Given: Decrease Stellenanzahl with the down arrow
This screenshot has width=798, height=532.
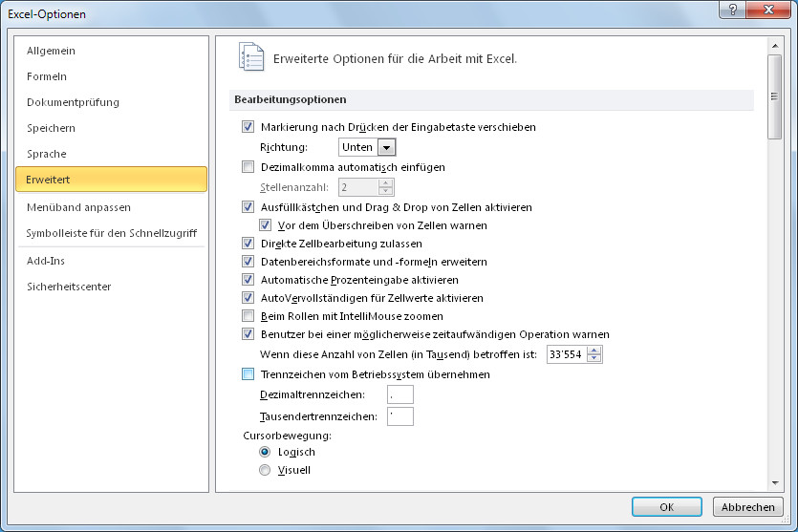Looking at the screenshot, I should pyautogui.click(x=386, y=192).
